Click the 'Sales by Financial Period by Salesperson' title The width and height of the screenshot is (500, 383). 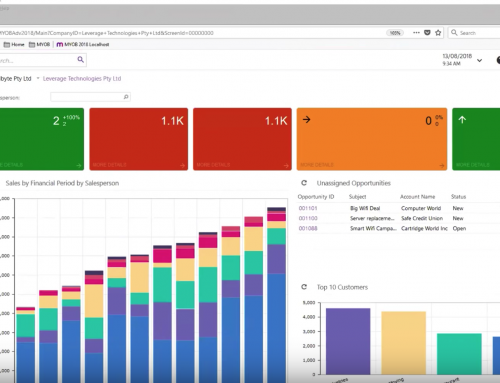[x=62, y=183]
